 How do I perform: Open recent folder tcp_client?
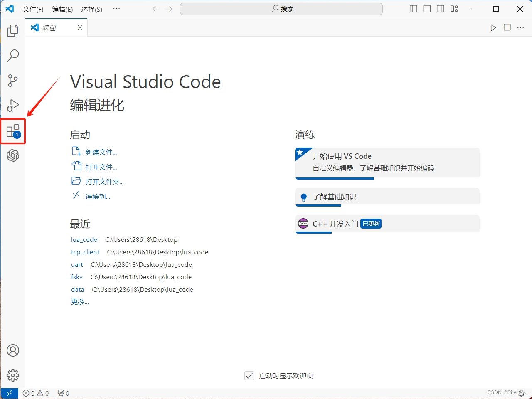(x=85, y=252)
